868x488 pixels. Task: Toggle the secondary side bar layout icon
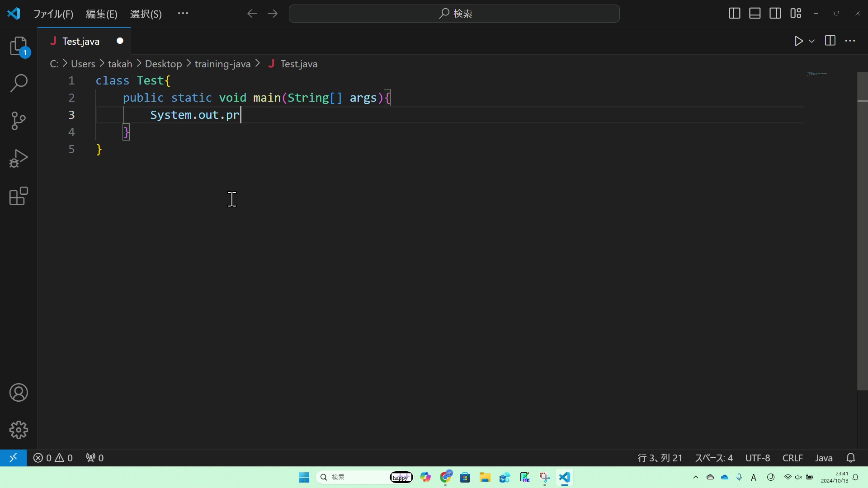(x=775, y=14)
